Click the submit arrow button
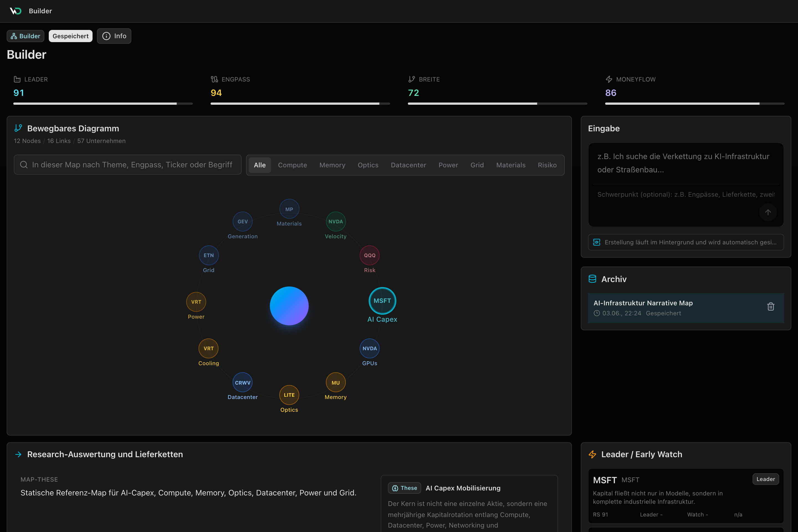Viewport: 798px width, 532px height. (768, 213)
